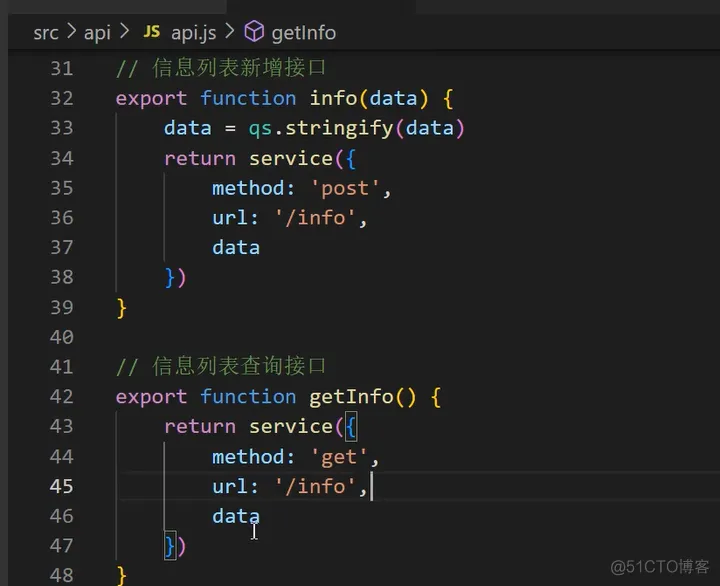Expand the chevron after api.js breadcrumb
The height and width of the screenshot is (586, 720).
click(x=230, y=31)
